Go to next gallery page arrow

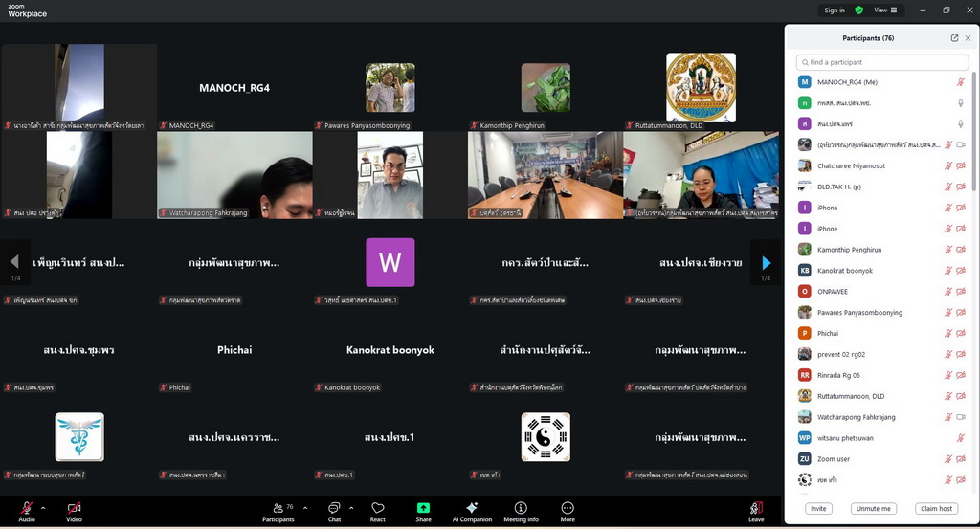click(766, 262)
